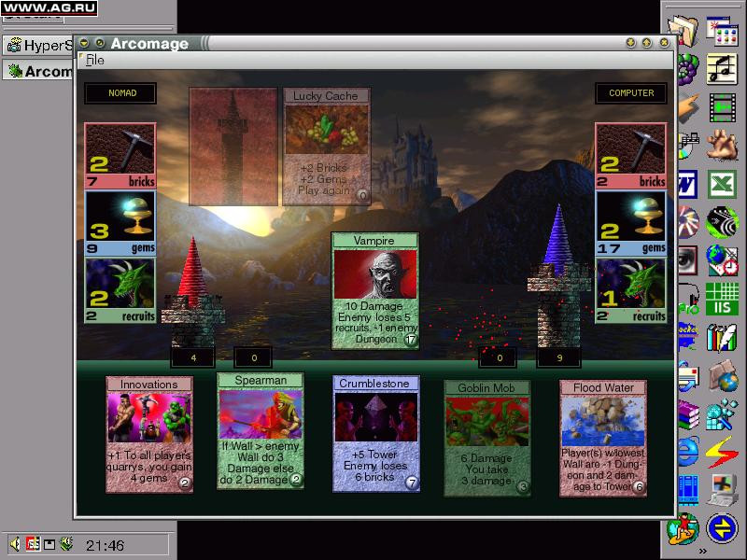Open the film strip video icon

tap(722, 108)
